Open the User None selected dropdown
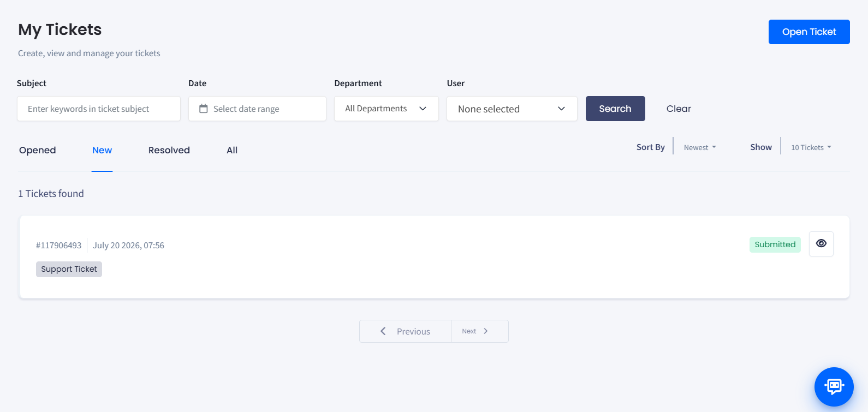 (x=512, y=109)
